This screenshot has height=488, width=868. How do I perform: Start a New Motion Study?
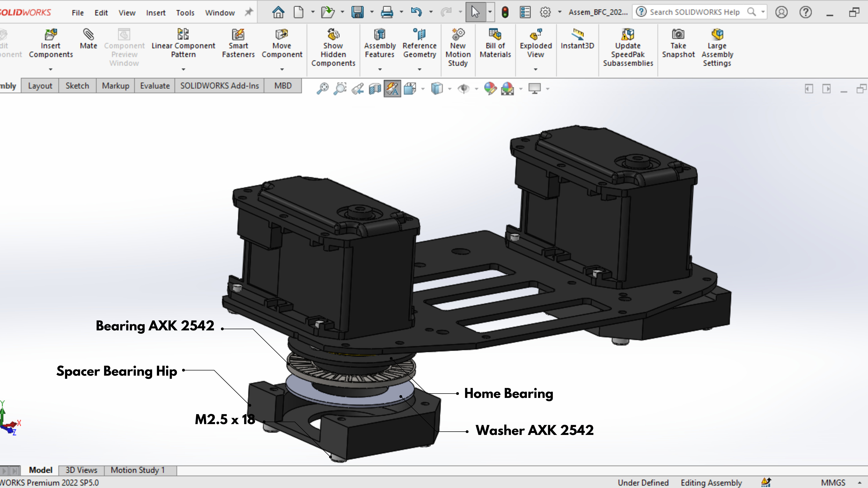pos(458,47)
